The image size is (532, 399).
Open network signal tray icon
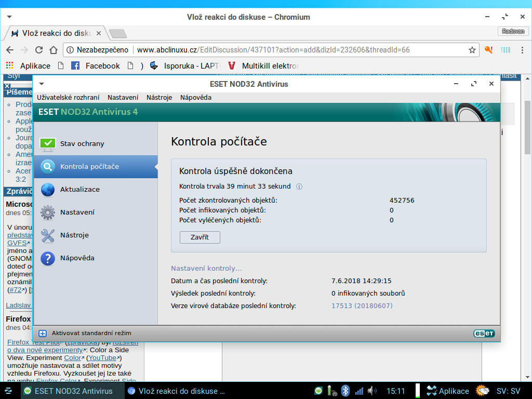tap(359, 391)
